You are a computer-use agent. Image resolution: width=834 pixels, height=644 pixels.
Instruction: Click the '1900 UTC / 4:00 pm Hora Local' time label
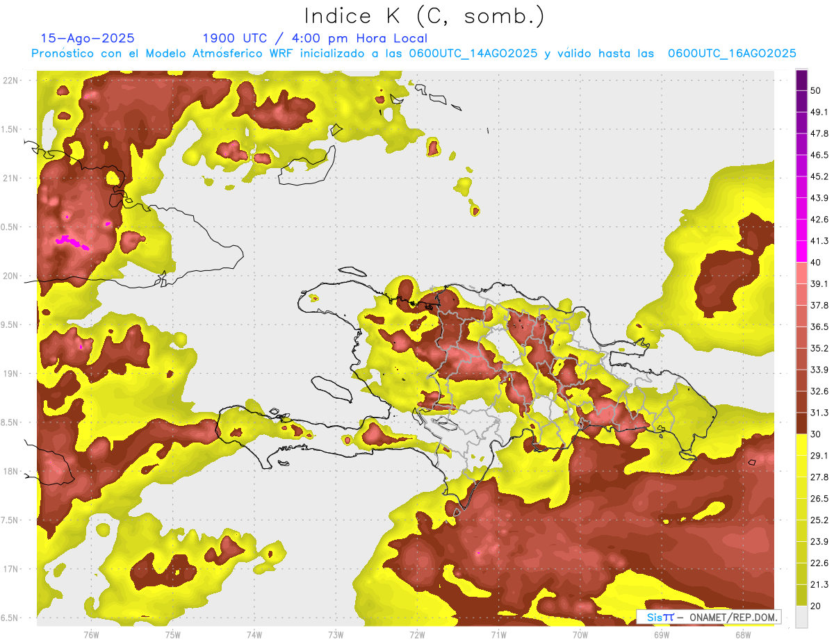pyautogui.click(x=315, y=38)
